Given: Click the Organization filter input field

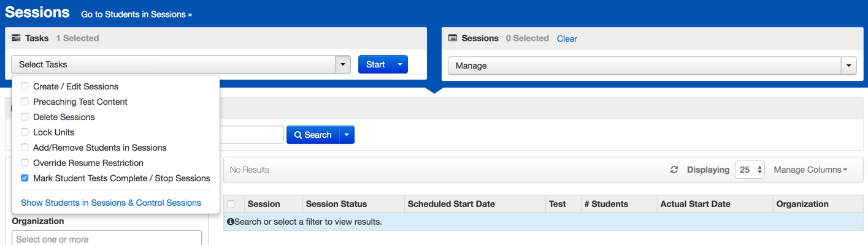Looking at the screenshot, I should point(107,238).
